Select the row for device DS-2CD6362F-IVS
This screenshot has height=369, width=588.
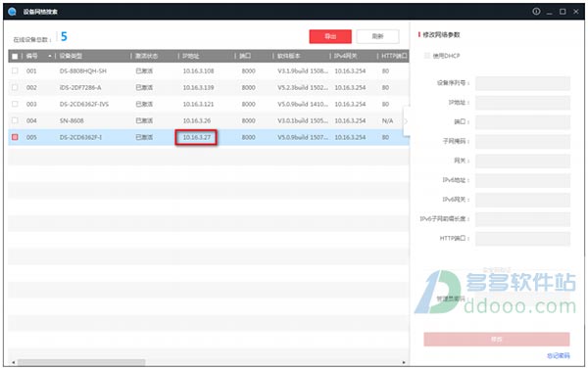[x=209, y=104]
